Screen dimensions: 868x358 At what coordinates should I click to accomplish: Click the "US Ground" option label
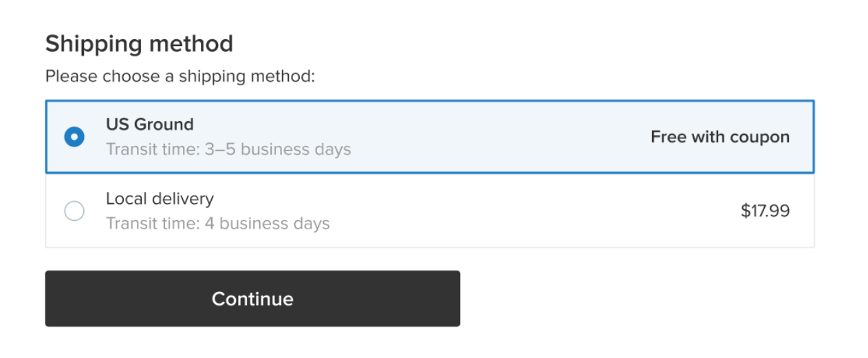click(149, 125)
